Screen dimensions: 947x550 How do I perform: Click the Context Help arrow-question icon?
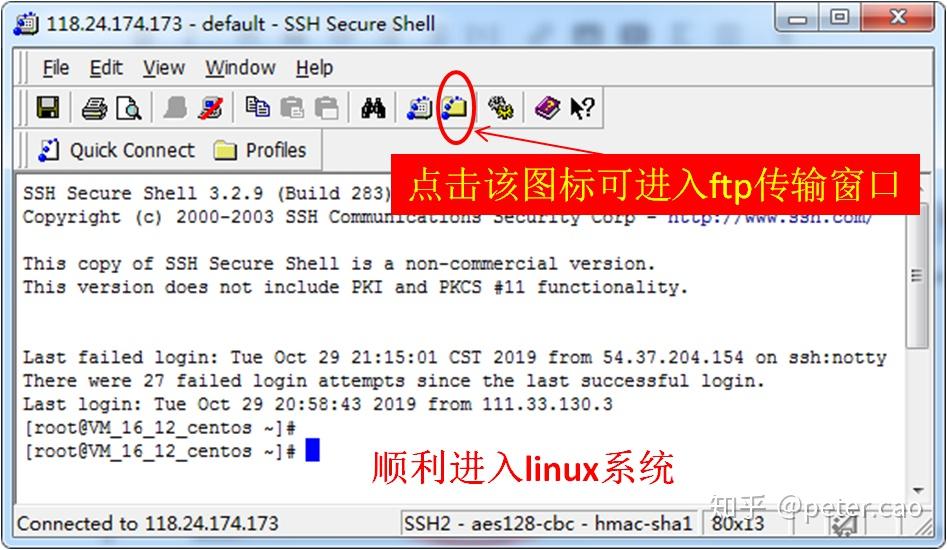tap(582, 109)
